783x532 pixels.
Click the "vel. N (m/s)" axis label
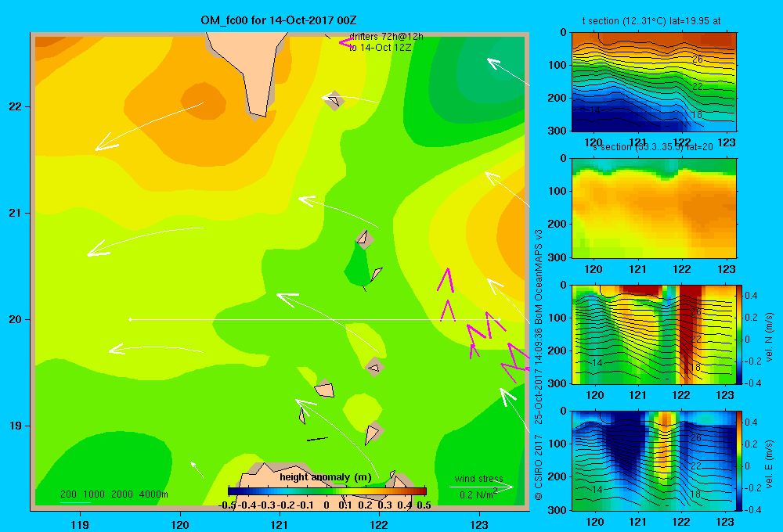(x=769, y=337)
